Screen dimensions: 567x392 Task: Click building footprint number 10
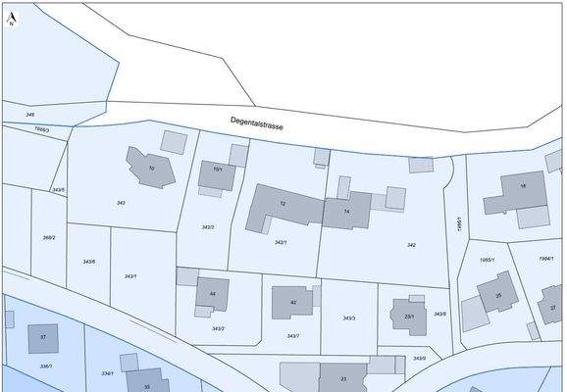click(x=151, y=169)
